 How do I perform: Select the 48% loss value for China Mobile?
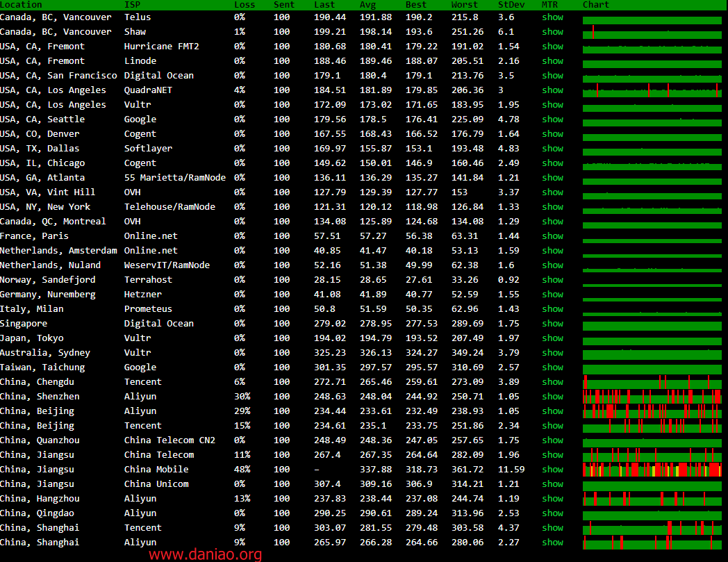(242, 470)
